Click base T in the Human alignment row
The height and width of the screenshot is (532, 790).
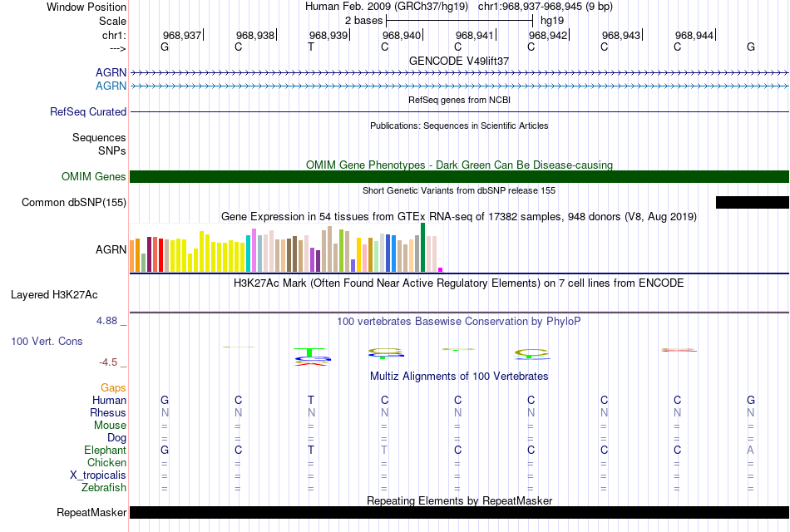(x=311, y=401)
